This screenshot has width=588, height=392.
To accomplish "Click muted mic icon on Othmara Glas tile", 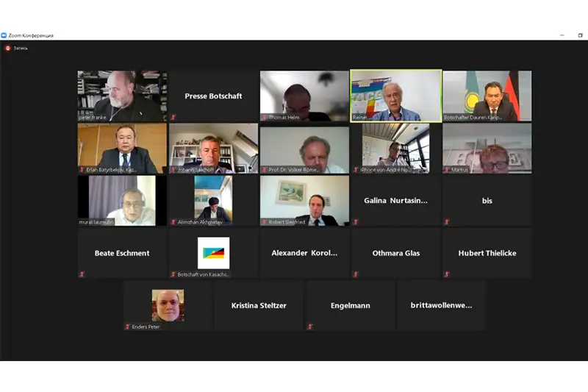I will point(356,274).
